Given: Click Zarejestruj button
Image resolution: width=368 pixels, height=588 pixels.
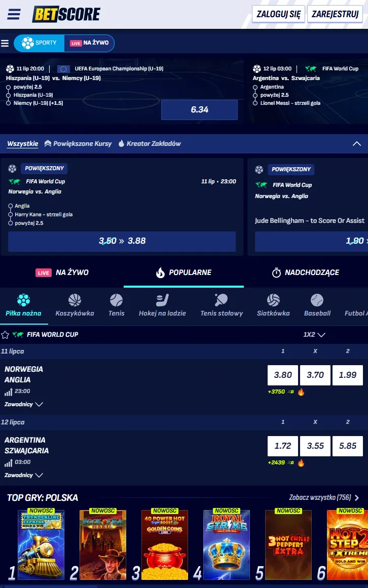Looking at the screenshot, I should 335,14.
